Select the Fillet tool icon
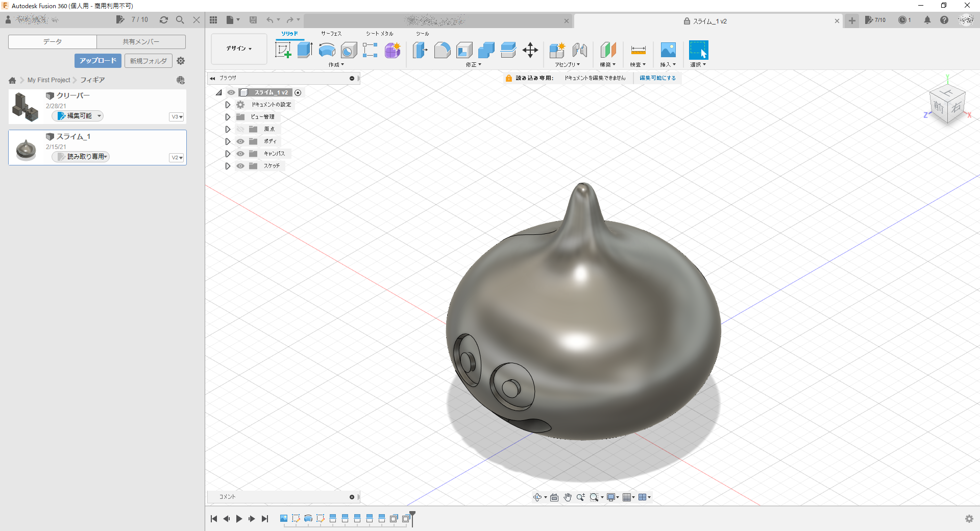Screen dimensions: 980x531 coord(442,50)
